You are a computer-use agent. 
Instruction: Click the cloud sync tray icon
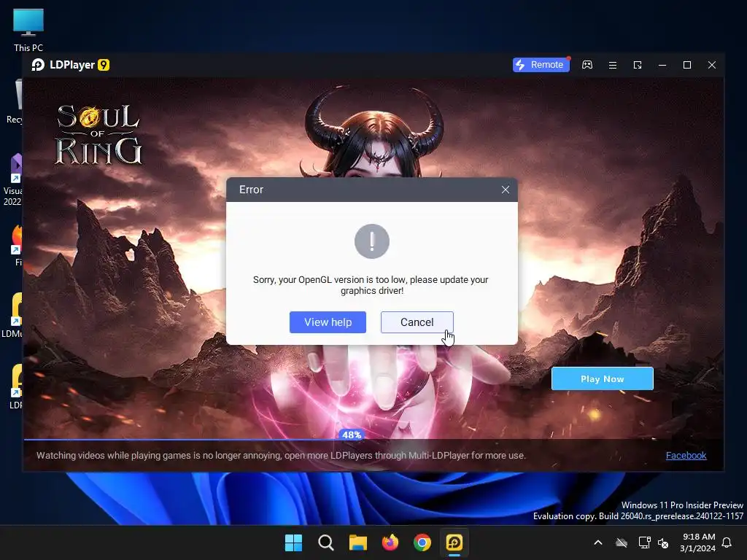(x=622, y=542)
